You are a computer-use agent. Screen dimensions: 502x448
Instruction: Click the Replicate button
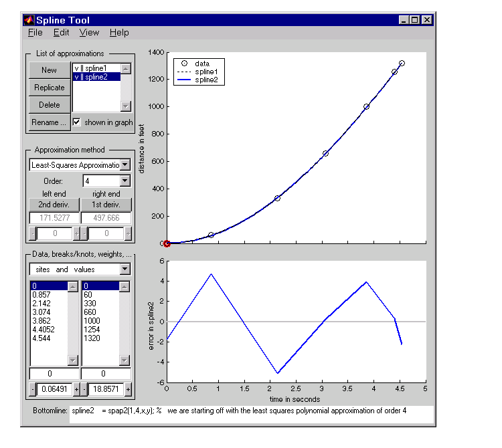click(x=50, y=88)
